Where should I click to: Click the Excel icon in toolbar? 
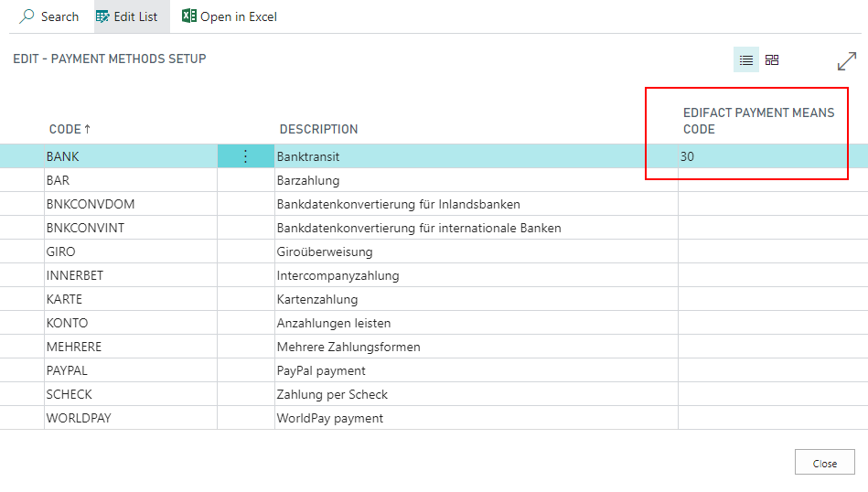188,16
